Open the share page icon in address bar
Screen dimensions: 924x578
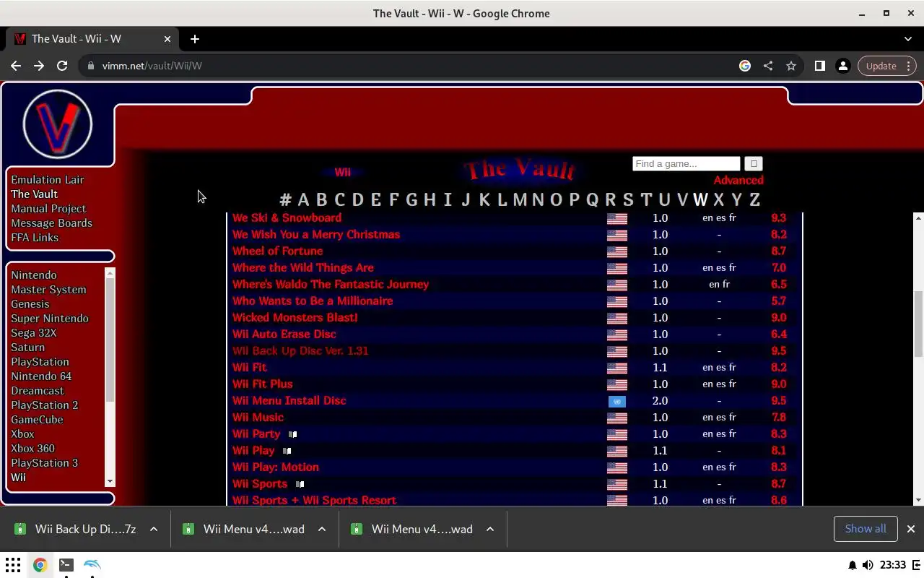768,66
